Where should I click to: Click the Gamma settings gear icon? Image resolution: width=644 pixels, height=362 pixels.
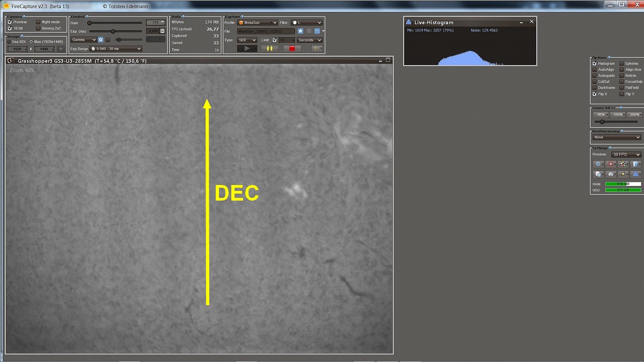pos(100,40)
